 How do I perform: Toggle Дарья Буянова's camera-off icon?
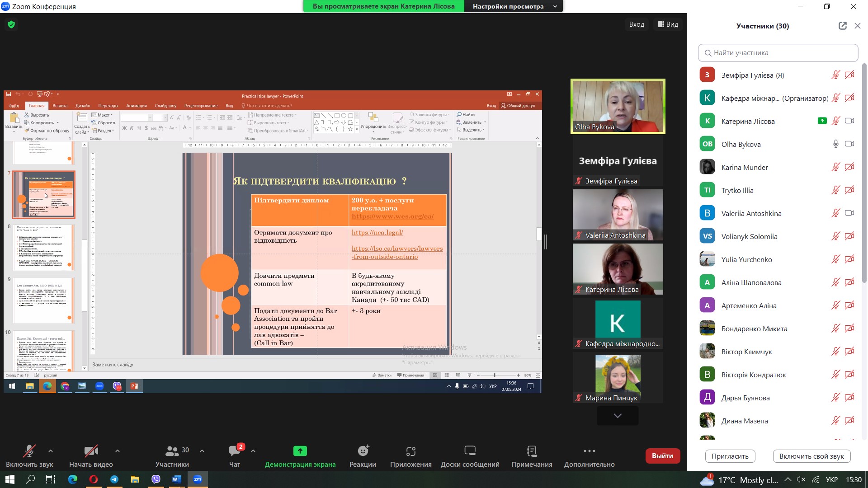pos(849,397)
